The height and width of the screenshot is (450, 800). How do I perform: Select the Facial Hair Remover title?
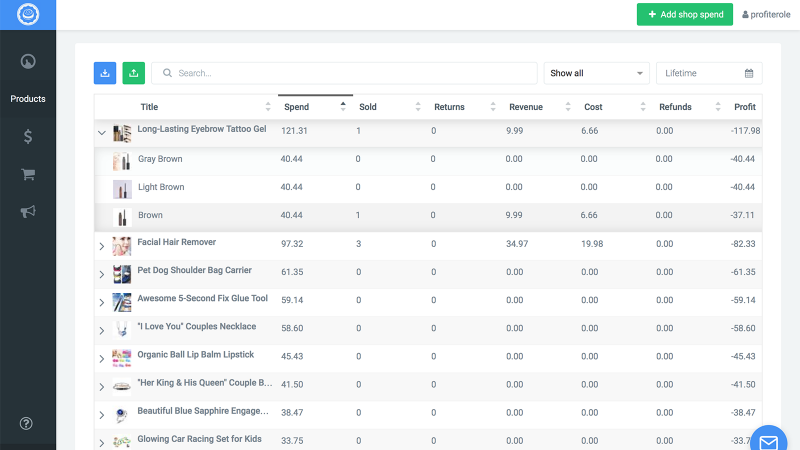(177, 242)
